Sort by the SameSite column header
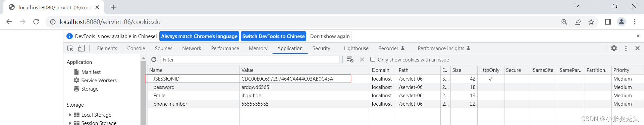Image resolution: width=644 pixels, height=125 pixels. click(x=544, y=70)
